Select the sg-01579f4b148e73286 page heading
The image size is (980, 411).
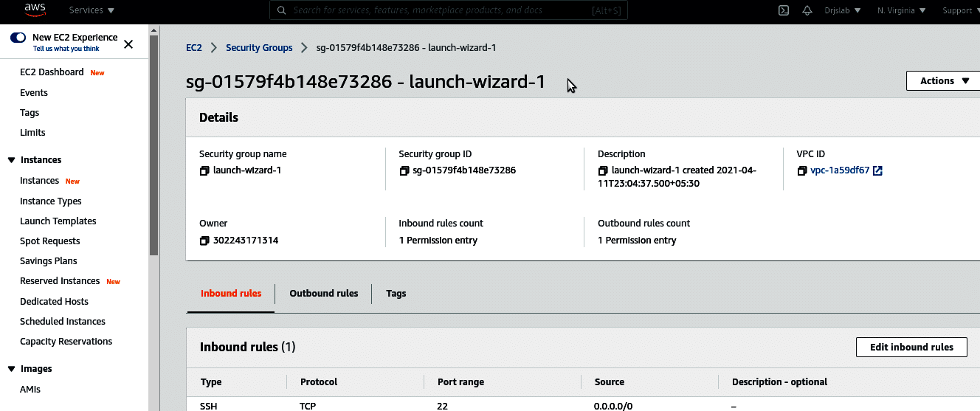pos(366,81)
